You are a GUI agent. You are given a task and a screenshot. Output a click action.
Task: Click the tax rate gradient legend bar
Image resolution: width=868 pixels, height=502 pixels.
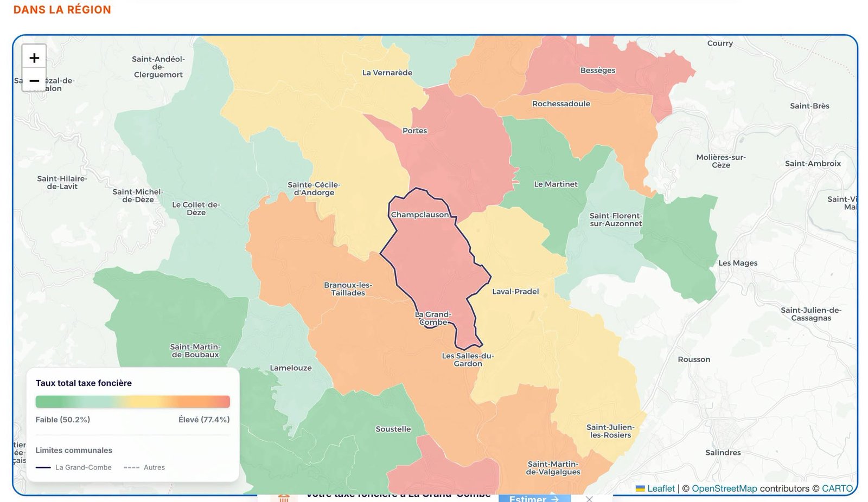pyautogui.click(x=133, y=402)
